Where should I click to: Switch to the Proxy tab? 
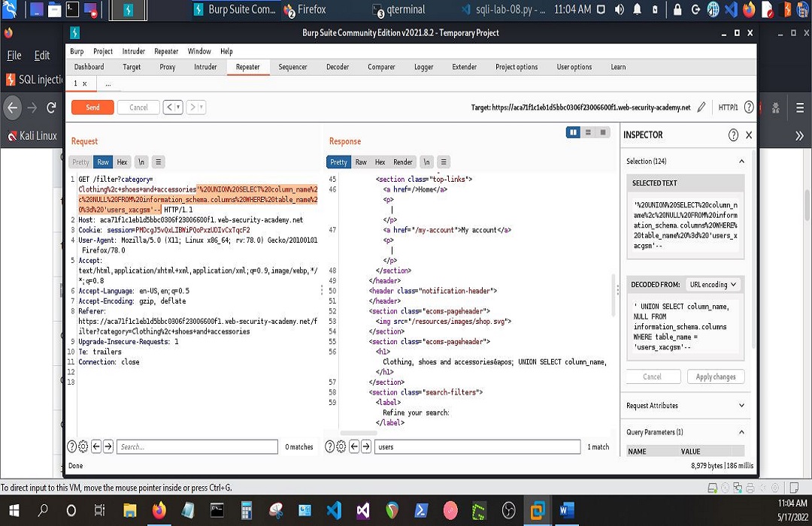click(x=167, y=67)
